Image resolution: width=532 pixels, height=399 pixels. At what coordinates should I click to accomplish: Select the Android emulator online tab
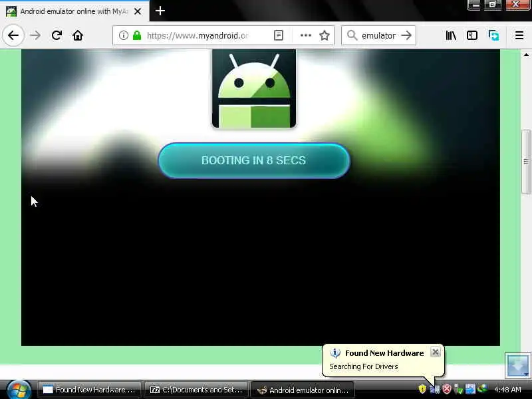pyautogui.click(x=74, y=11)
